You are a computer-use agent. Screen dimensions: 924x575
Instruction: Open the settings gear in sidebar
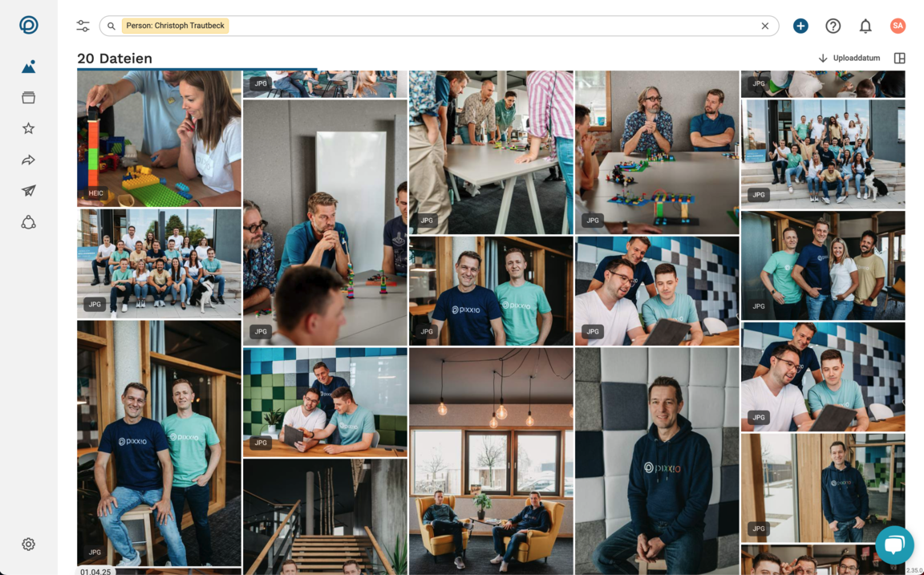28,545
